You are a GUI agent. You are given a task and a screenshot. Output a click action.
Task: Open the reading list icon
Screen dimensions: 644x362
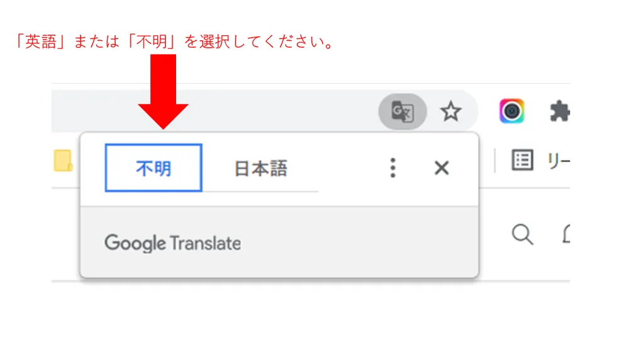pyautogui.click(x=523, y=160)
